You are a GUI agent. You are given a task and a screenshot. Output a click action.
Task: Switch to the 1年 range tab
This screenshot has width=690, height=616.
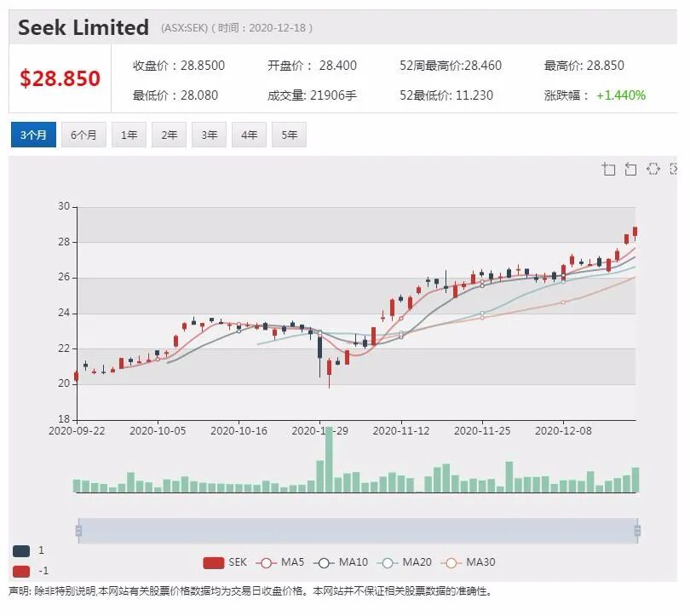(129, 135)
